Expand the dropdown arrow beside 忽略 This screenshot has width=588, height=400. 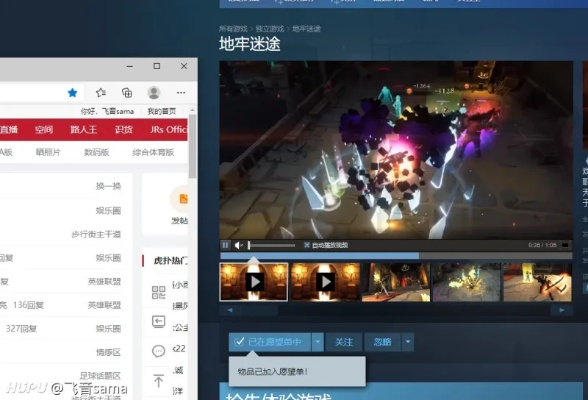point(408,342)
